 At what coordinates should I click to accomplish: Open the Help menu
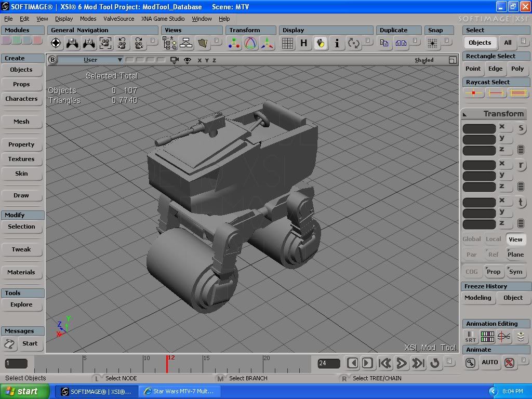[224, 19]
